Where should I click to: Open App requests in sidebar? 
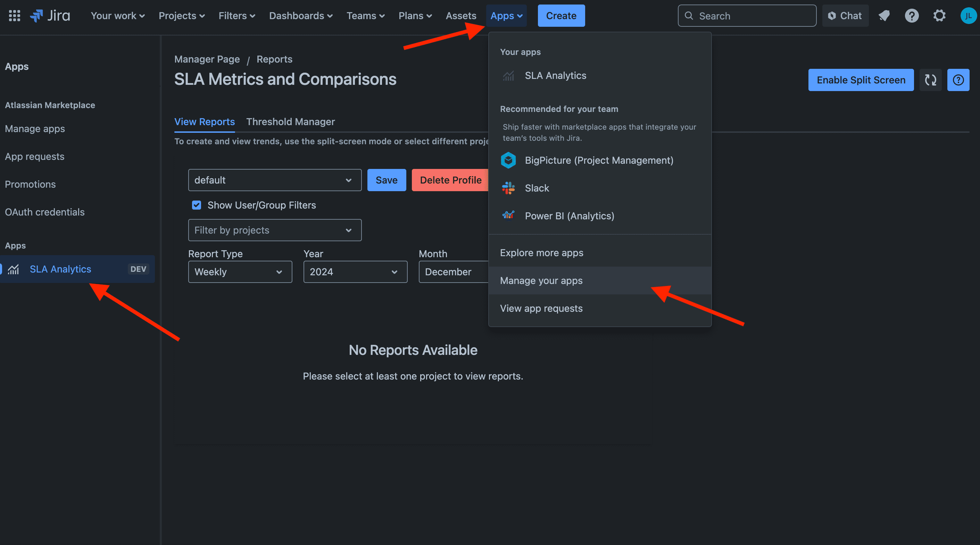point(35,157)
